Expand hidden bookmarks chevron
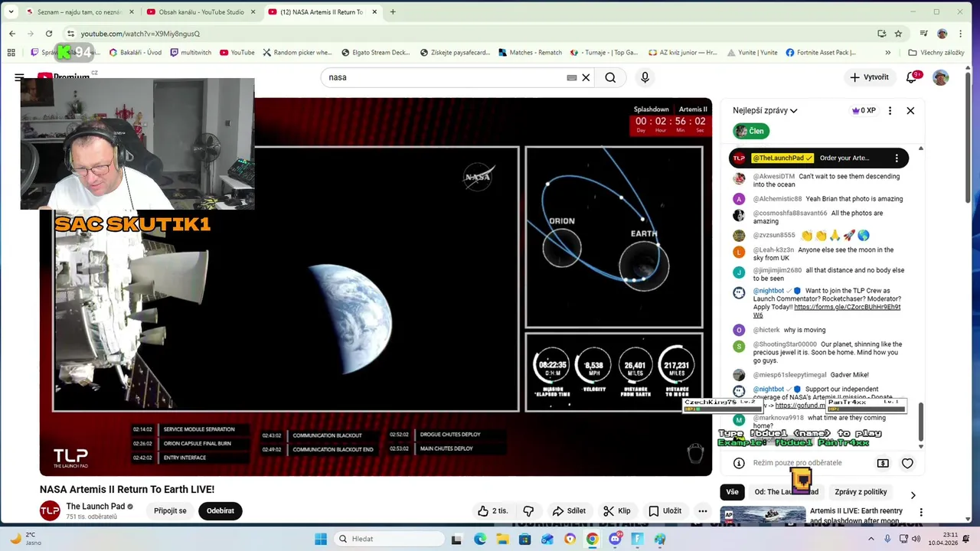The height and width of the screenshot is (551, 980). [888, 53]
